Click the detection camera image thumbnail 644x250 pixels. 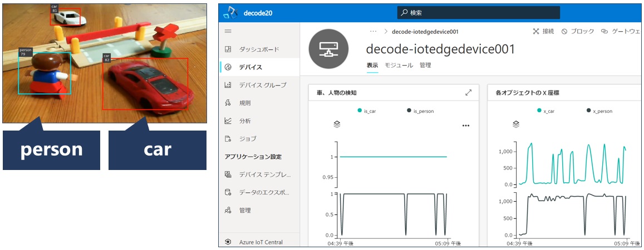coord(104,63)
